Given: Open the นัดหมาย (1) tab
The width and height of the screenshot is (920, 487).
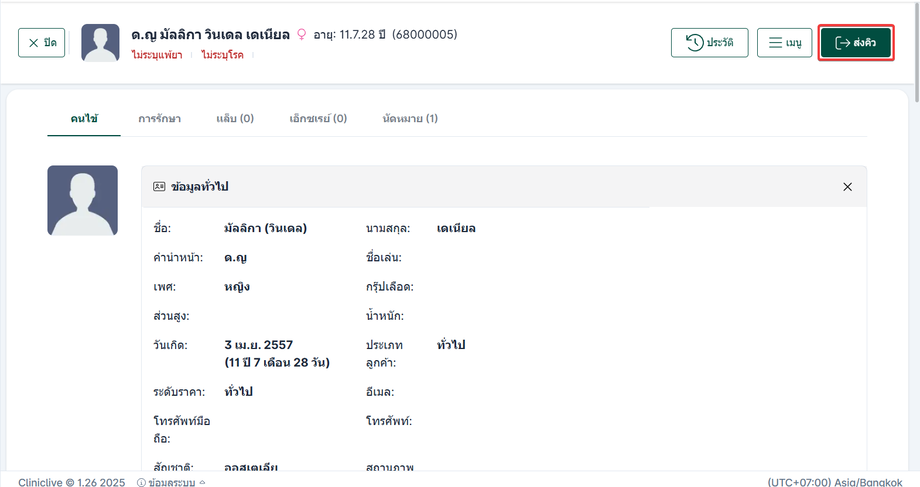Looking at the screenshot, I should [x=410, y=118].
